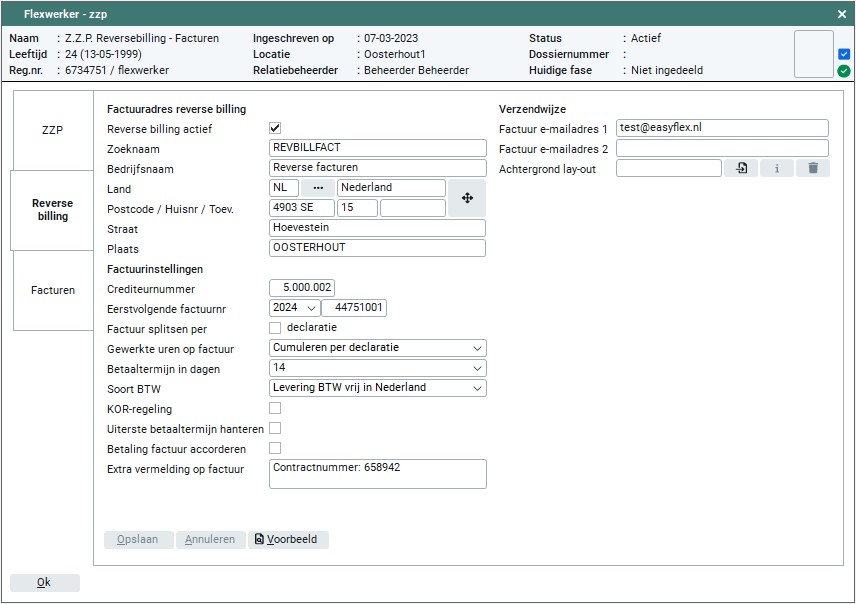
Task: Uncheck Reverse billing actief checkbox
Action: [x=276, y=129]
